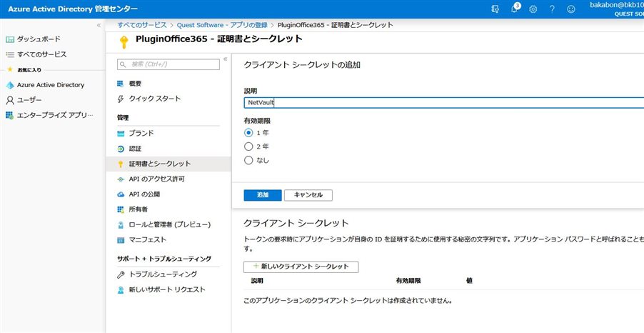Click the key icon next to 証明書とシークレット
Image resolution: width=644 pixels, height=333 pixels.
click(121, 164)
